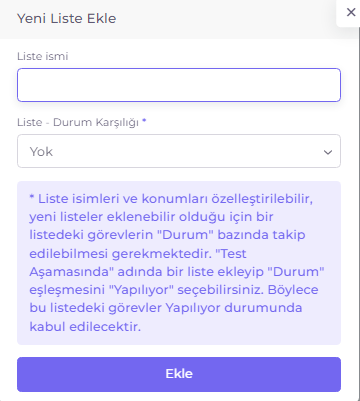Image resolution: width=360 pixels, height=401 pixels.
Task: Click the Liste - Durum Karşılığı label
Action: click(x=78, y=122)
